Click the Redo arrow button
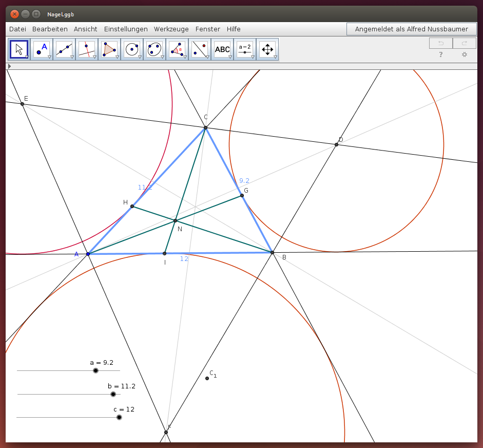This screenshot has width=483, height=448. click(464, 43)
